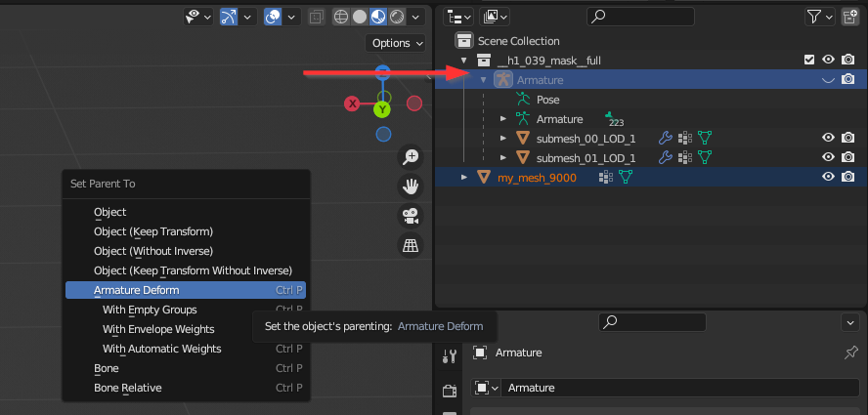Toggle the camera view icon

point(411,216)
